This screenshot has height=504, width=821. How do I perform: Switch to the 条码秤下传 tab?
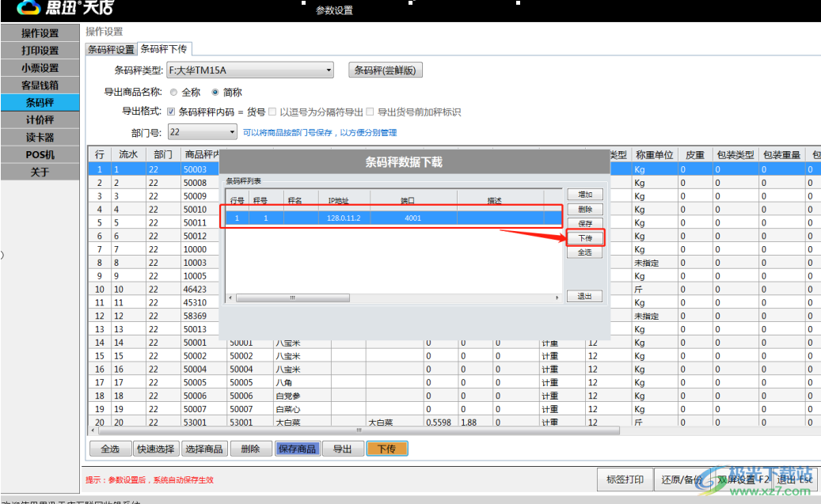pyautogui.click(x=164, y=49)
